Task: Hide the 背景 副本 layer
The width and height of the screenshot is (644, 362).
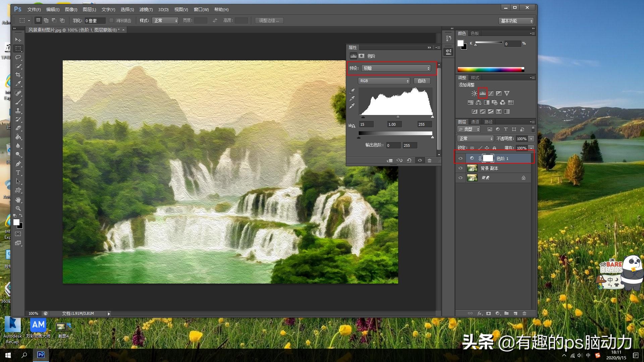Action: click(461, 168)
